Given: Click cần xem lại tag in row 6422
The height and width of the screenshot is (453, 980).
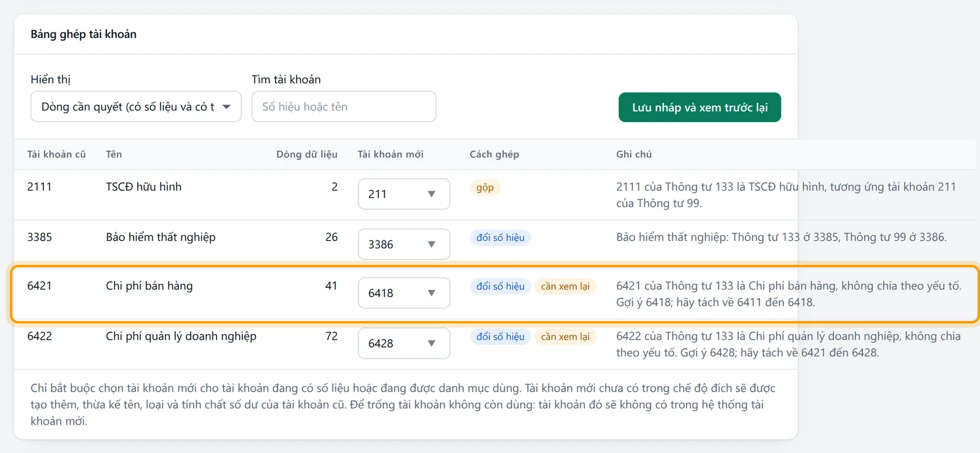Looking at the screenshot, I should [x=565, y=337].
